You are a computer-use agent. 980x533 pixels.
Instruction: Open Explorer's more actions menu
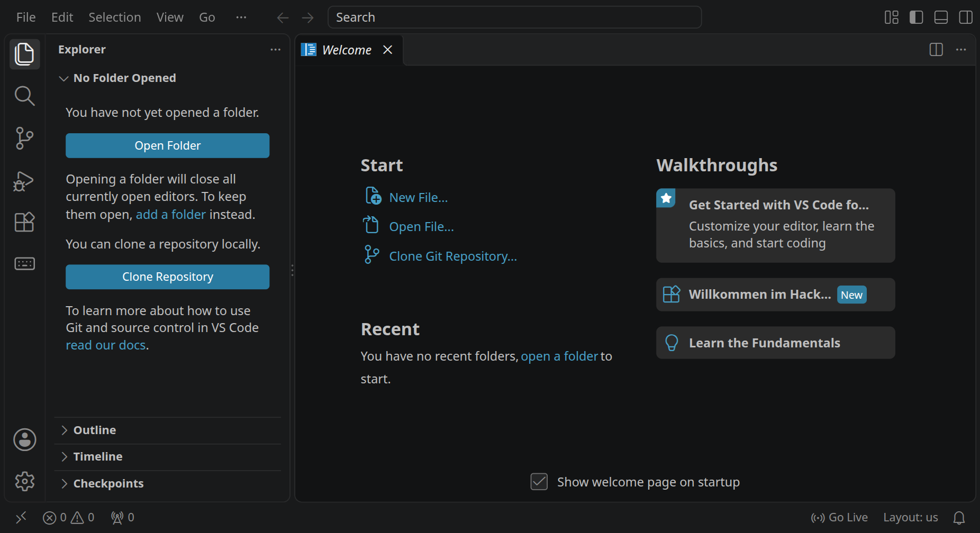point(276,50)
